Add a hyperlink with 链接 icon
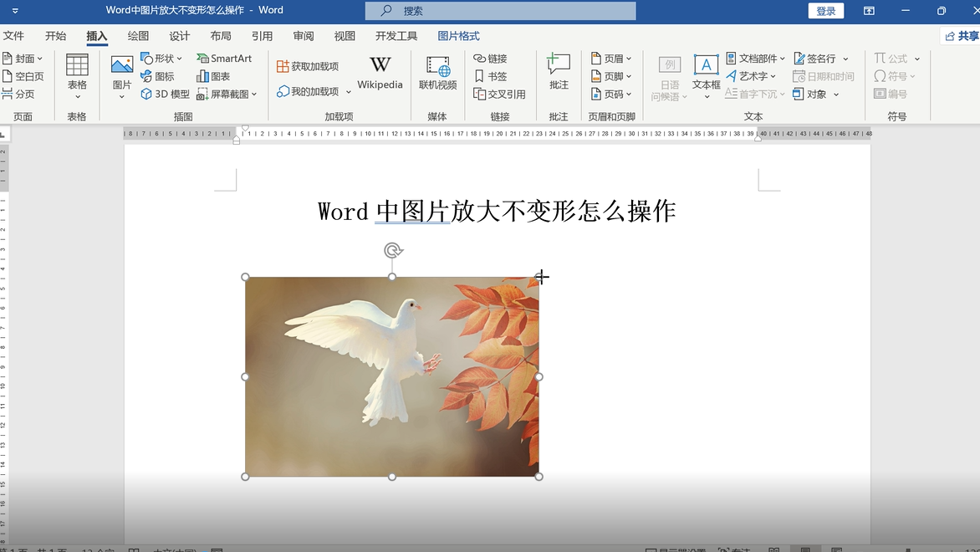Viewport: 980px width, 552px height. pyautogui.click(x=493, y=58)
